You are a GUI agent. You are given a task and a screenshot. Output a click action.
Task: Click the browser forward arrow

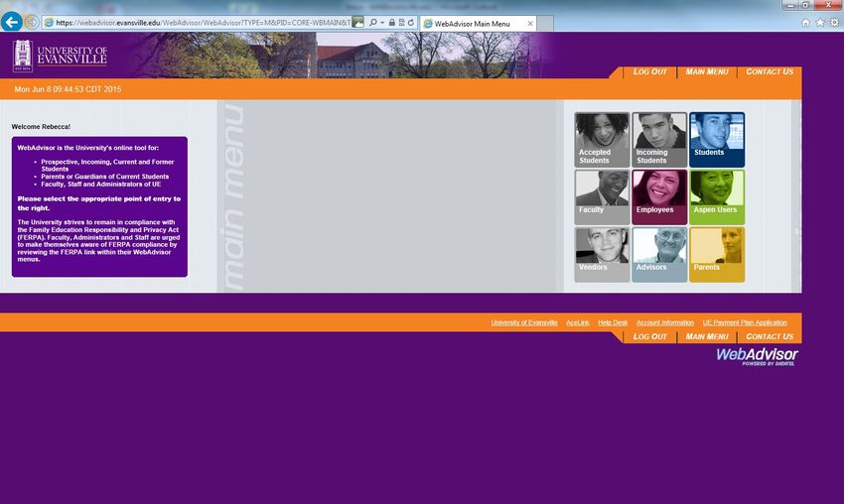pos(32,23)
